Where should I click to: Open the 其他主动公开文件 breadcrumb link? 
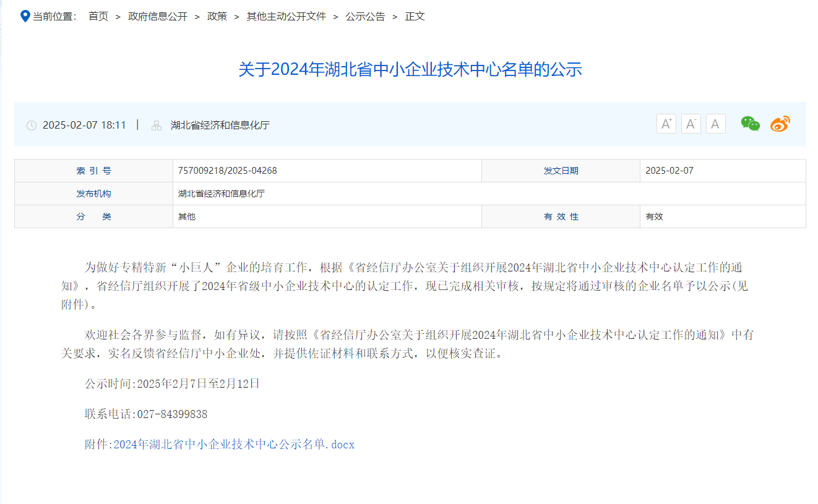[285, 16]
